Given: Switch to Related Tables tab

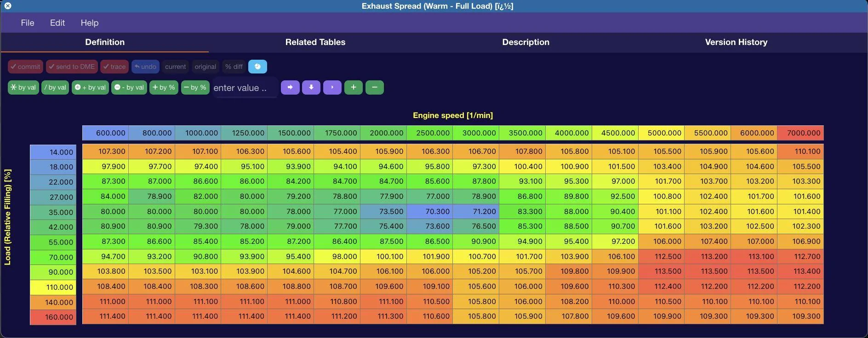Looking at the screenshot, I should 315,42.
